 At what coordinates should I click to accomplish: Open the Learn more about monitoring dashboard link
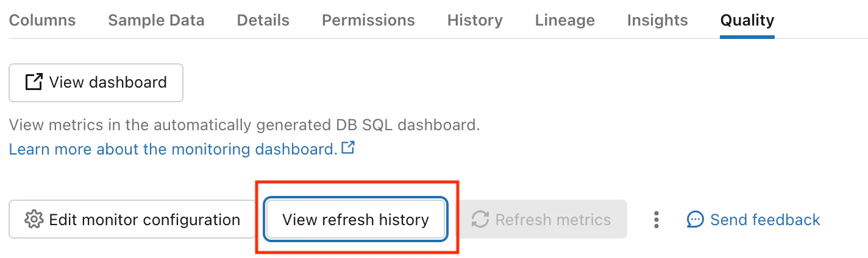[173, 149]
